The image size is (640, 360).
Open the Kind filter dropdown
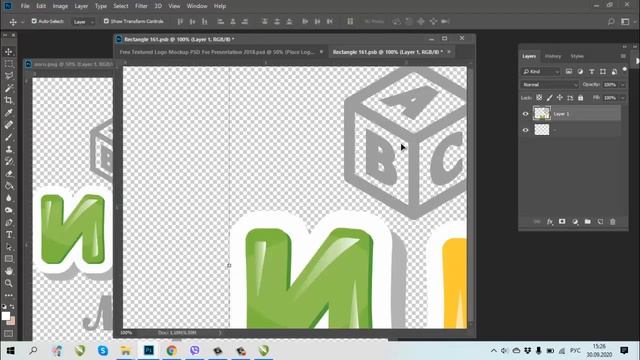[540, 71]
